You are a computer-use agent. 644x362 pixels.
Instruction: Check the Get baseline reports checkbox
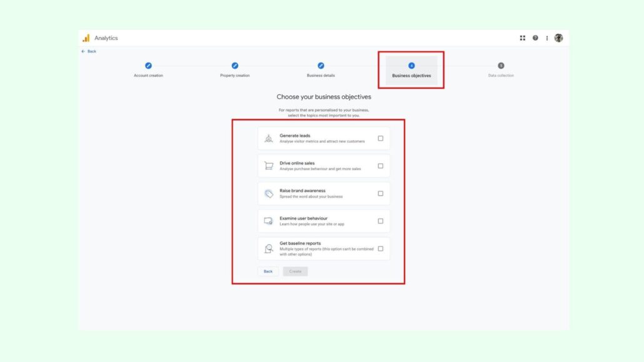380,249
